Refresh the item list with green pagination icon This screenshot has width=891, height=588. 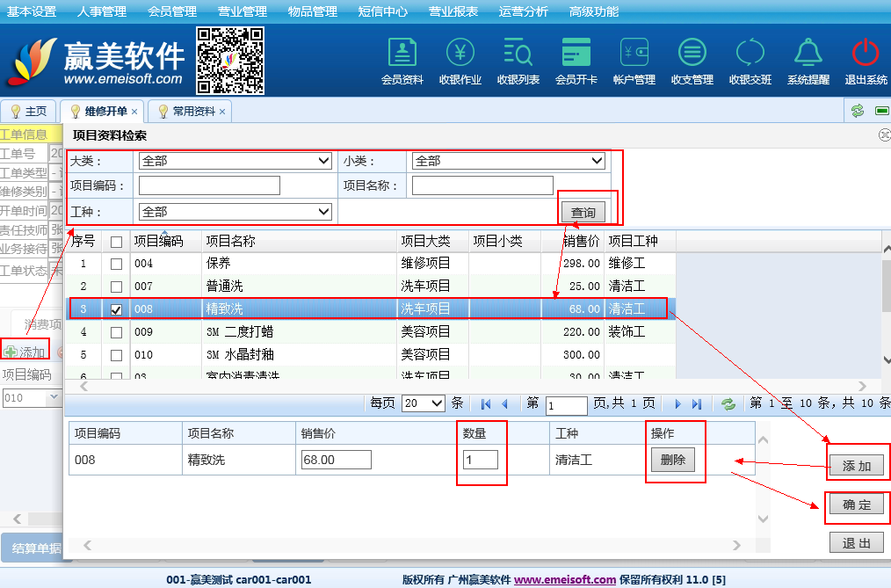click(x=728, y=404)
